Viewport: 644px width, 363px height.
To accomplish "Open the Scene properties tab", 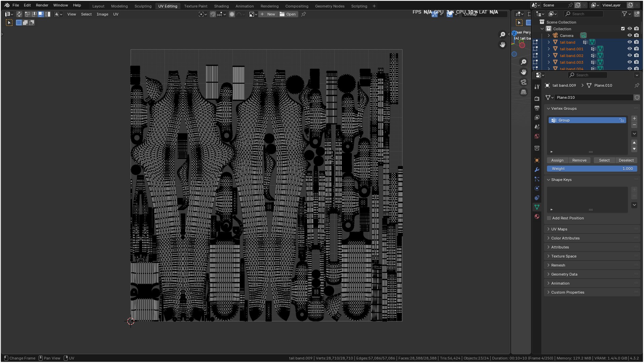I will pos(537,127).
